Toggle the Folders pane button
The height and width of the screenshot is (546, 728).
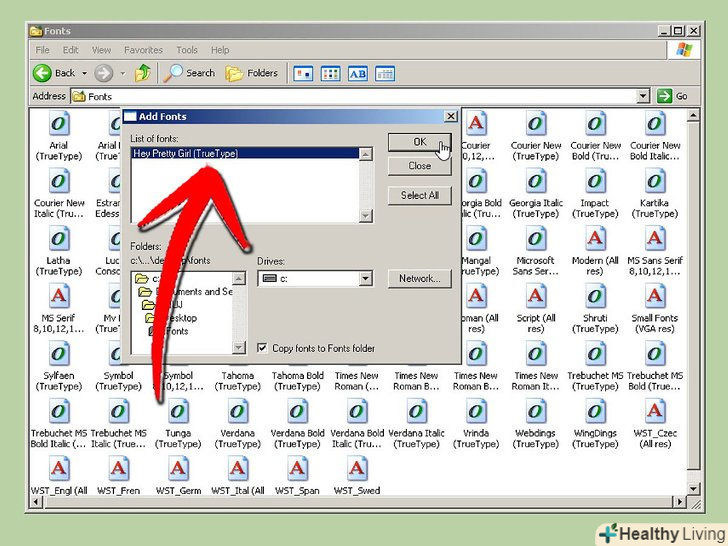pyautogui.click(x=251, y=73)
